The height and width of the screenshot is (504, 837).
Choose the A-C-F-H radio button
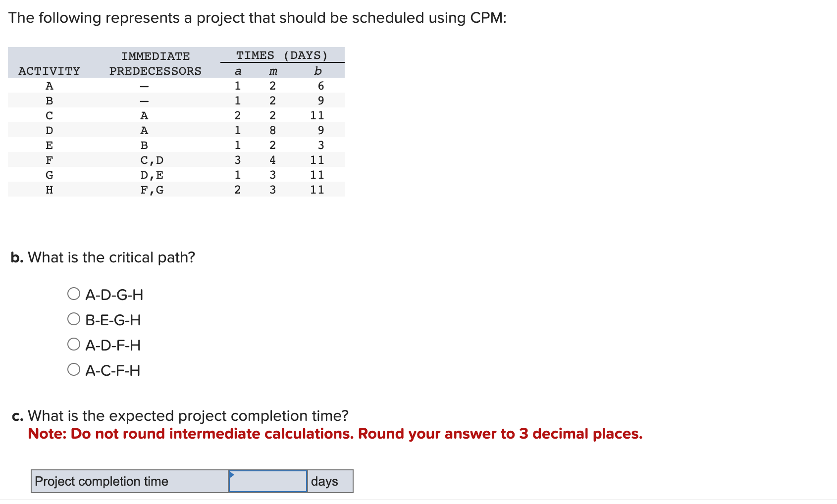pos(73,369)
